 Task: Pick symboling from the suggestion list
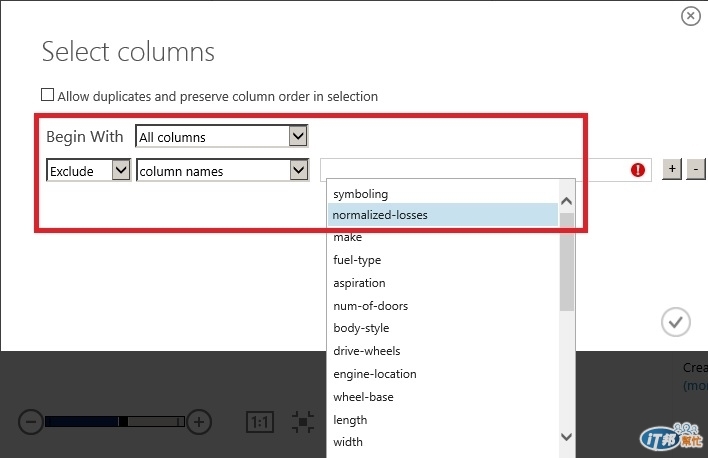tap(360, 193)
